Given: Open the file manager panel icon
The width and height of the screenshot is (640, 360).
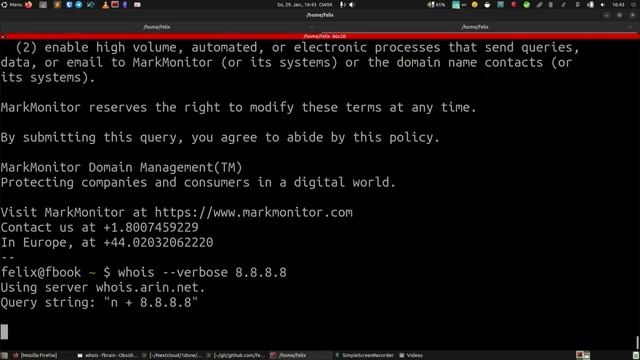Looking at the screenshot, I should coord(43,4).
